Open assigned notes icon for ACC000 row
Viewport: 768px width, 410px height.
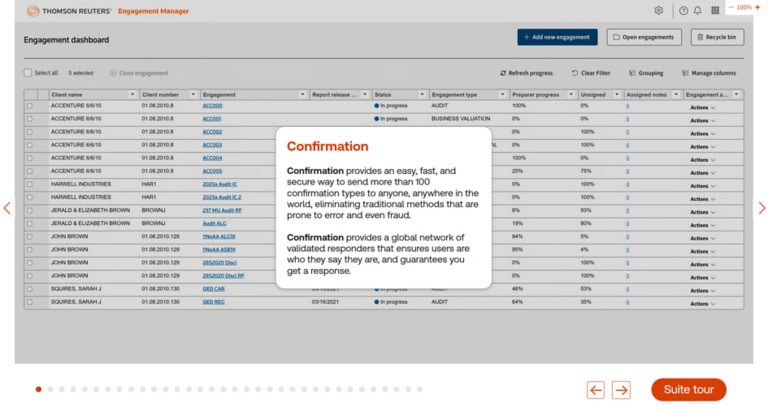click(627, 106)
